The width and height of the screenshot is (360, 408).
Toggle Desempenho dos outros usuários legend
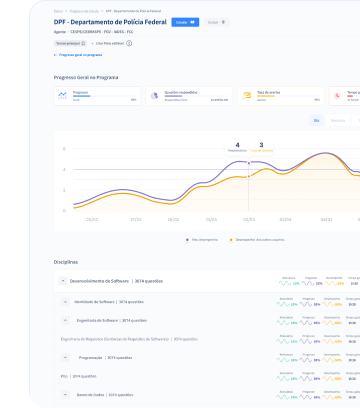pyautogui.click(x=257, y=240)
